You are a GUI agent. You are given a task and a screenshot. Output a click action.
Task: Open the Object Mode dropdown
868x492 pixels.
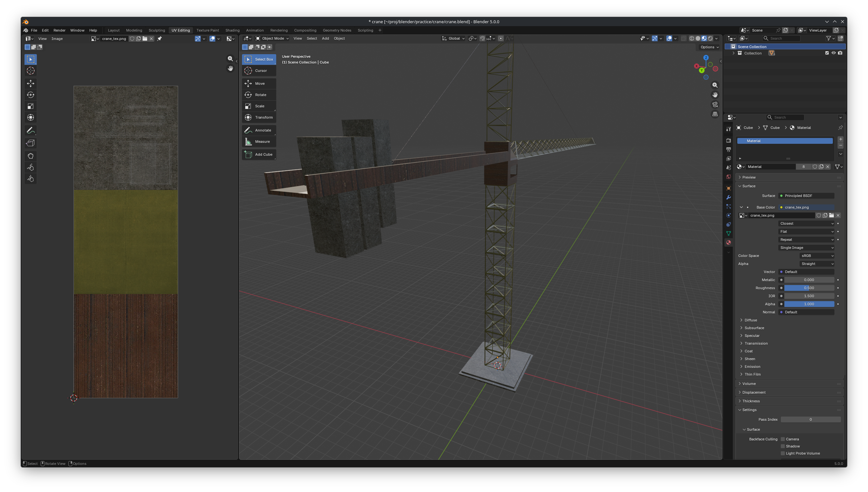click(x=272, y=38)
